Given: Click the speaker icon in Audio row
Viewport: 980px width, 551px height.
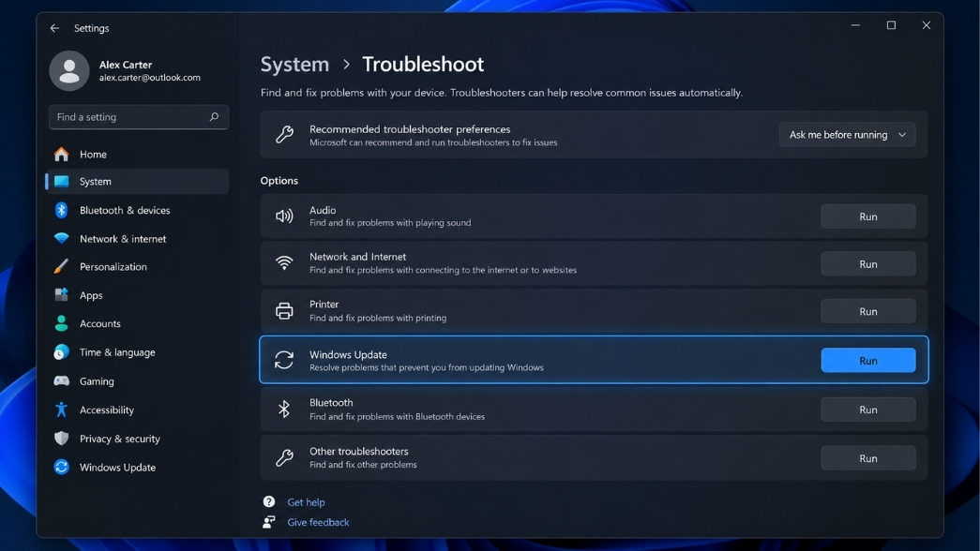Looking at the screenshot, I should 284,216.
